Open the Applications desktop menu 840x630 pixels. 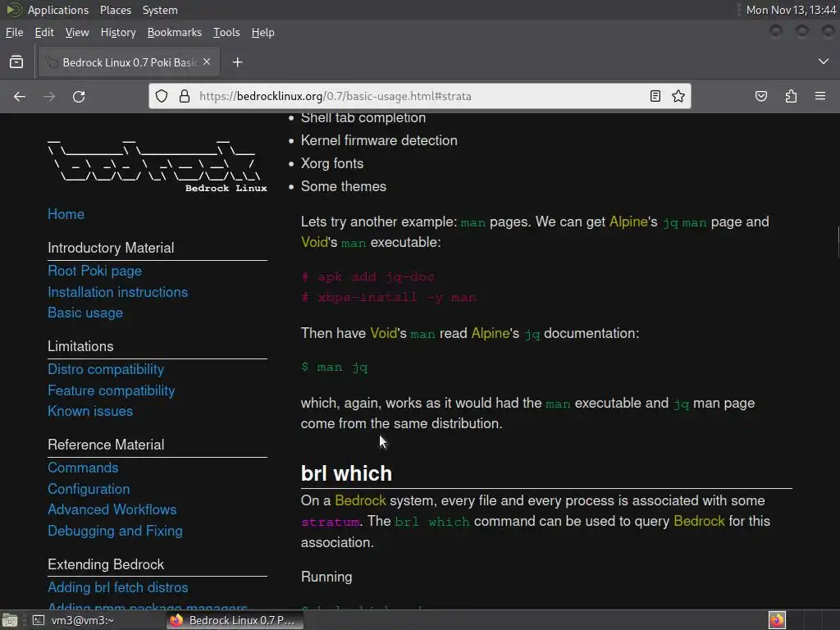[58, 10]
